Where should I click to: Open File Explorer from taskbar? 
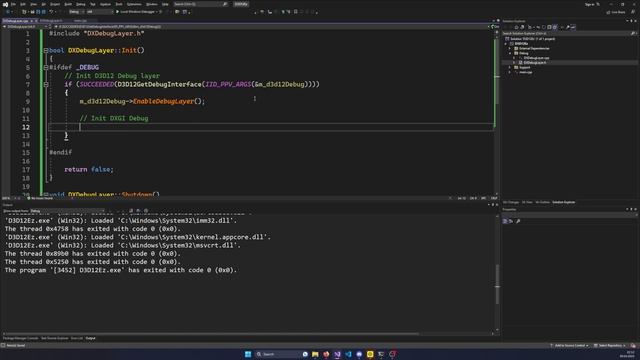point(315,354)
